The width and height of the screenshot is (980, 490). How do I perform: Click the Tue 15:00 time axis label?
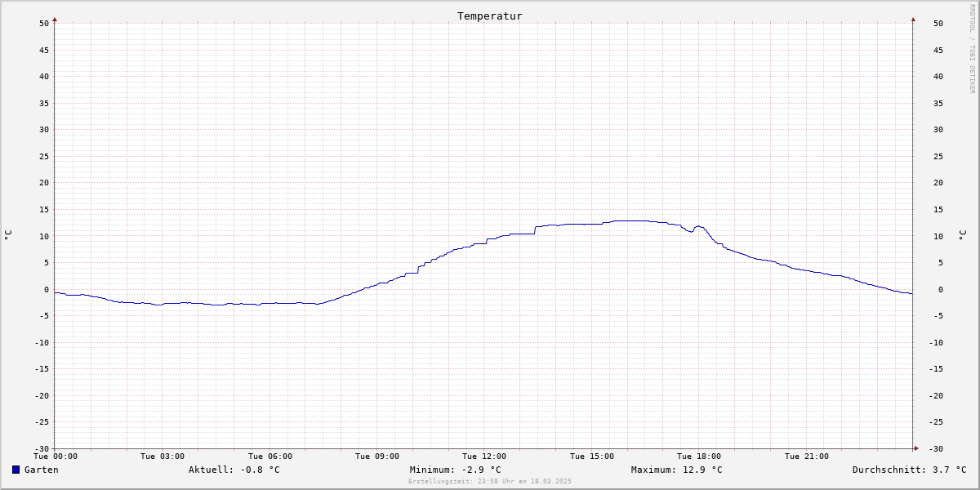click(x=592, y=457)
